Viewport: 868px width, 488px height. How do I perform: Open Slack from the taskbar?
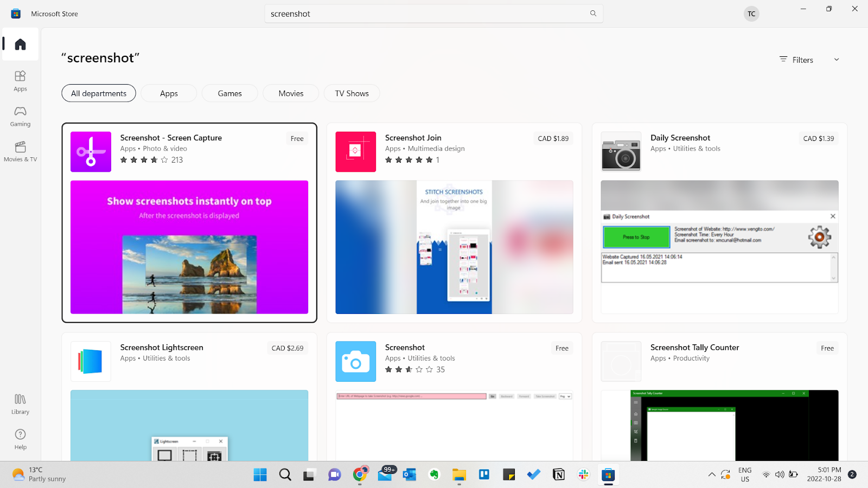click(584, 475)
